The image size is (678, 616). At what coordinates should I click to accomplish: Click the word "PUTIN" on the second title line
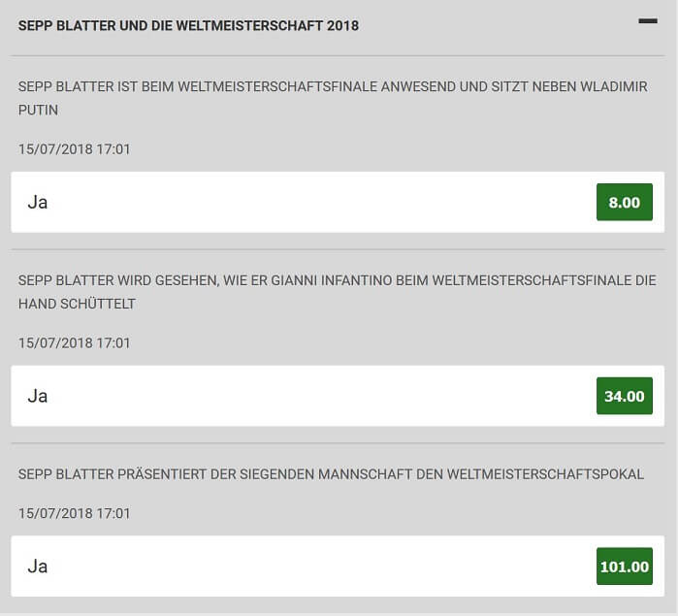[x=38, y=111]
